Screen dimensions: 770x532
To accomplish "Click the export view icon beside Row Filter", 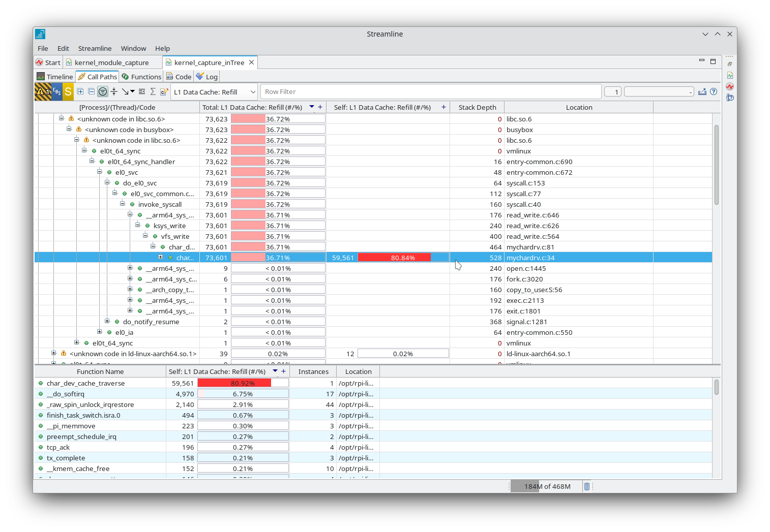I will (702, 92).
